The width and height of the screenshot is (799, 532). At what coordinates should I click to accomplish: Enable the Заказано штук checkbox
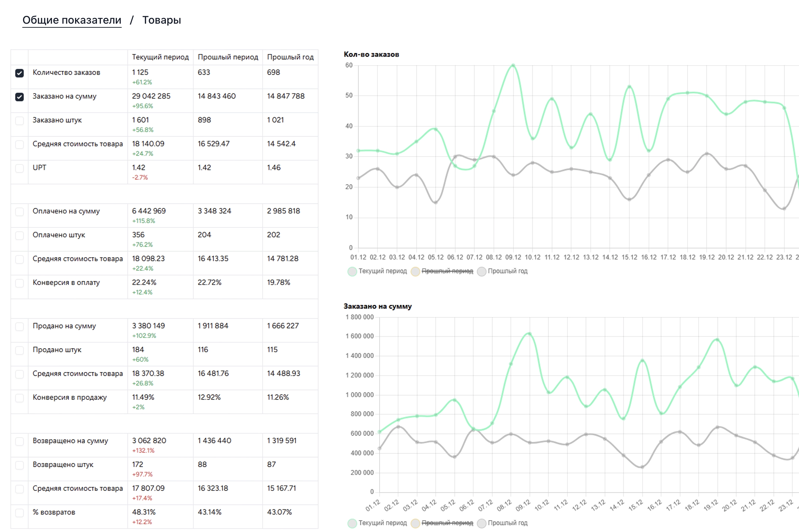click(x=19, y=120)
